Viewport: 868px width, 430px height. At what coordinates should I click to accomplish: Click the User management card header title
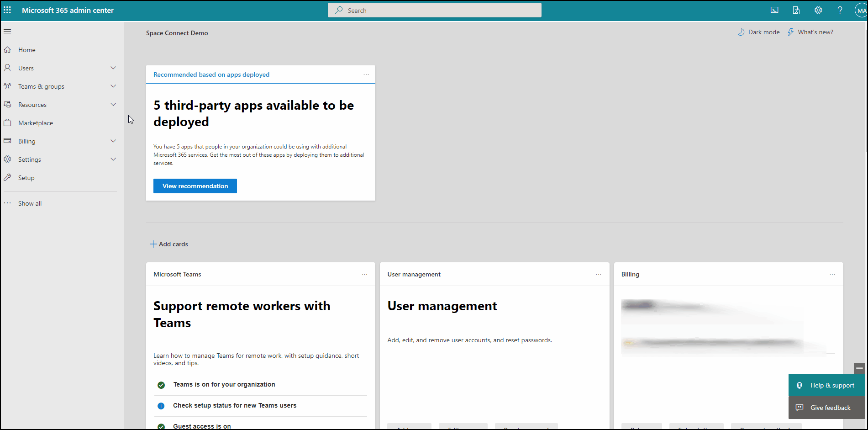tap(414, 274)
